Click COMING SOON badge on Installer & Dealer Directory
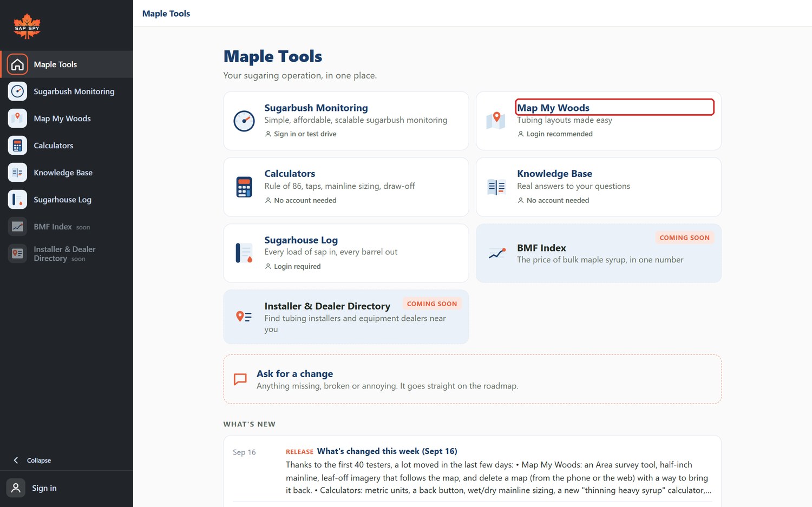The image size is (812, 507). [x=432, y=304]
